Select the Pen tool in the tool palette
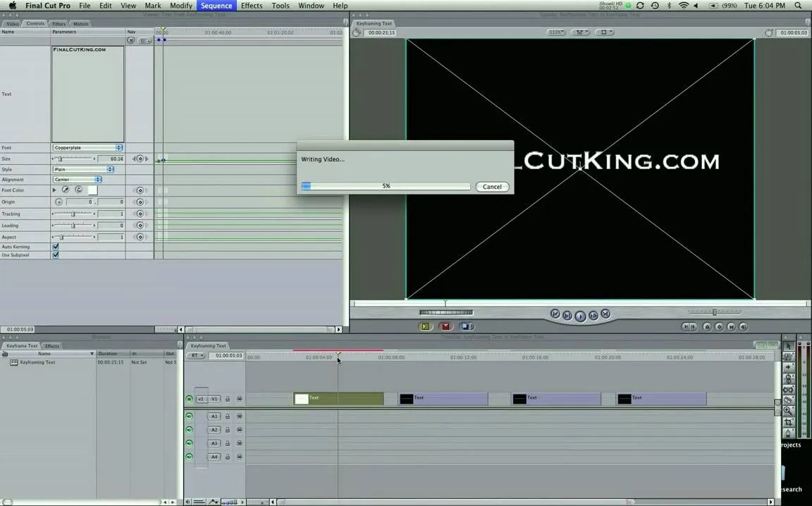This screenshot has height=506, width=812. pos(788,433)
